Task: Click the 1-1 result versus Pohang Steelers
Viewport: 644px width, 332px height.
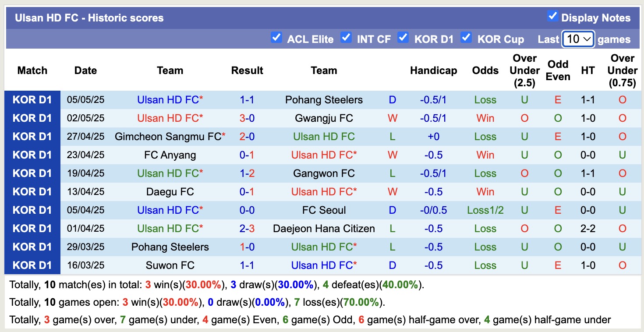Action: pyautogui.click(x=247, y=99)
